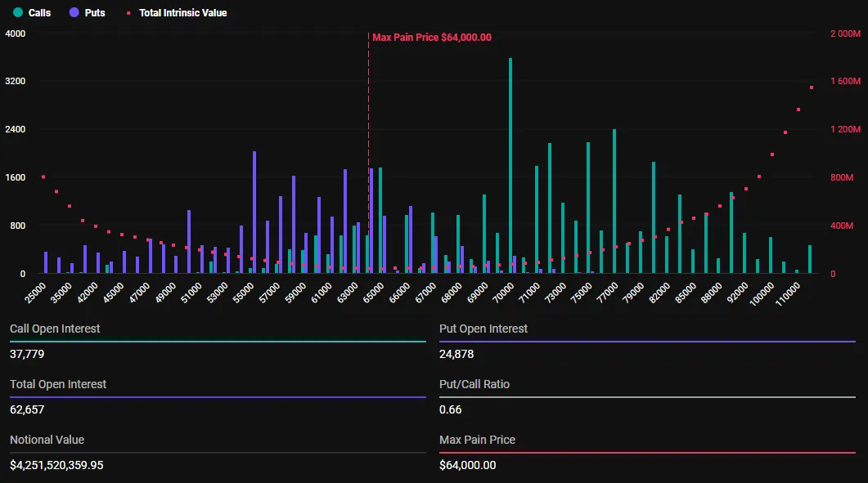The width and height of the screenshot is (868, 483).
Task: Select the tallest green call bar at 70000
Action: [x=510, y=163]
